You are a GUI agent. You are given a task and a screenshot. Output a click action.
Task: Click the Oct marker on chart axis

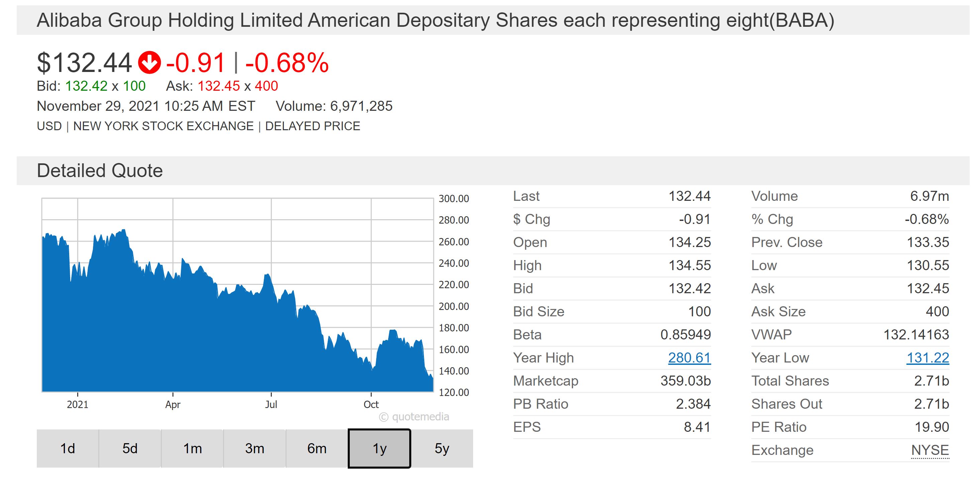click(x=371, y=404)
